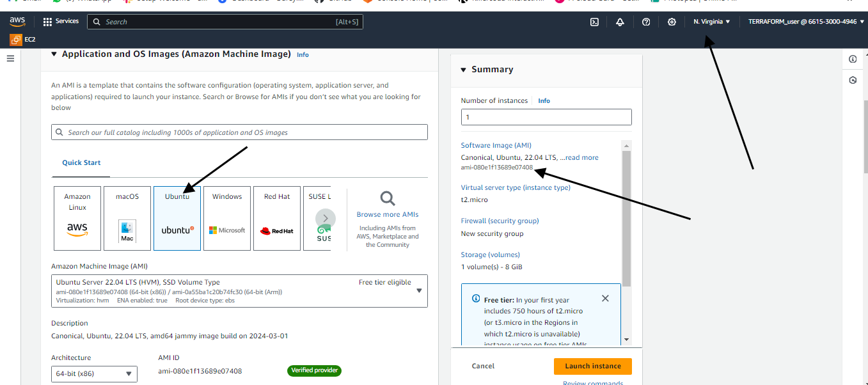Open the settings gear icon
The width and height of the screenshot is (868, 385).
(x=672, y=22)
